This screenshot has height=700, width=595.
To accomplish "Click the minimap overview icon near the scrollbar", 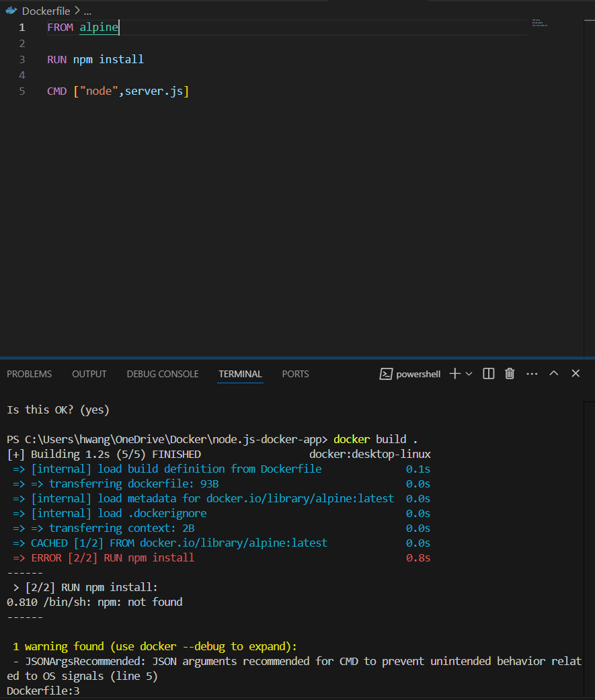I will (539, 22).
